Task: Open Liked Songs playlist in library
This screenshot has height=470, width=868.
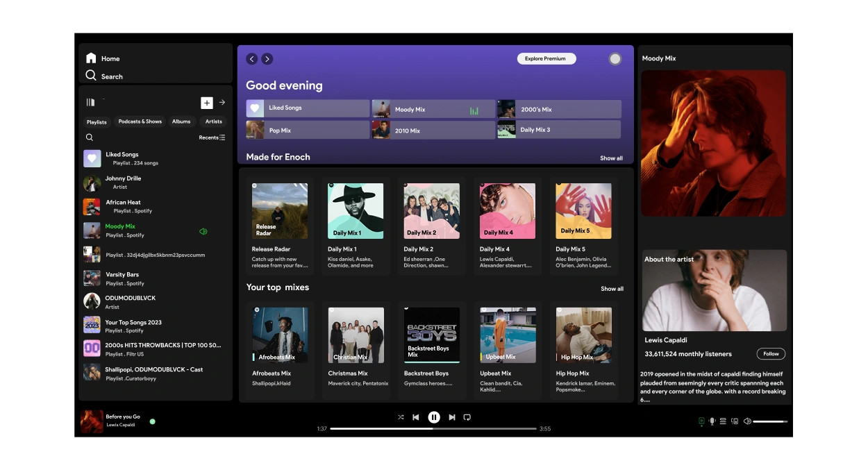Action: (x=155, y=158)
